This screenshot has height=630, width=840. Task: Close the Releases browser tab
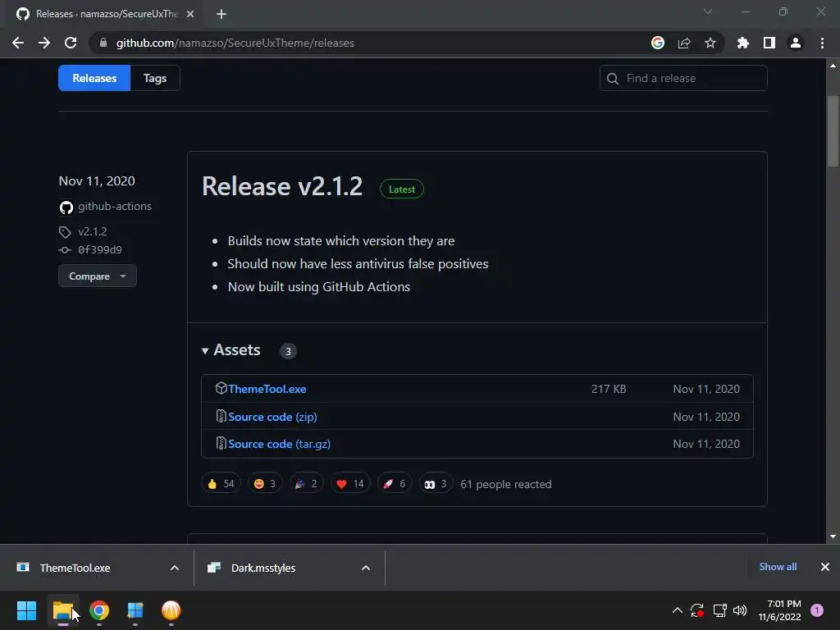(190, 14)
